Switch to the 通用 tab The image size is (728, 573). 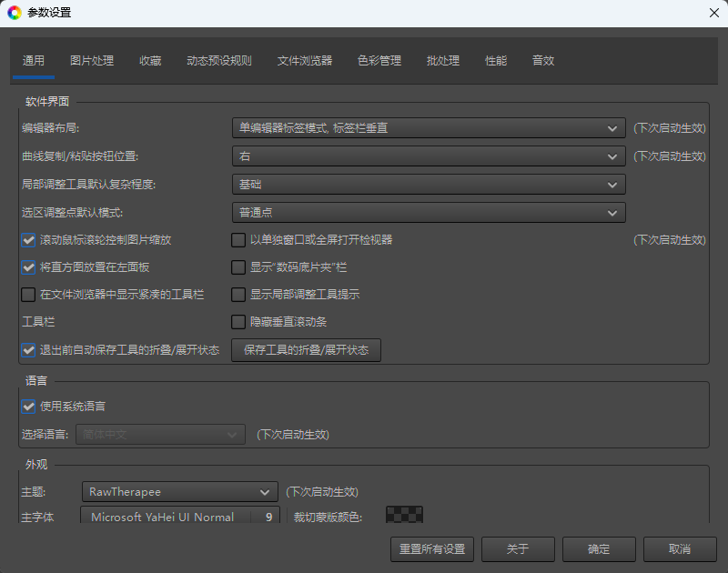[34, 61]
